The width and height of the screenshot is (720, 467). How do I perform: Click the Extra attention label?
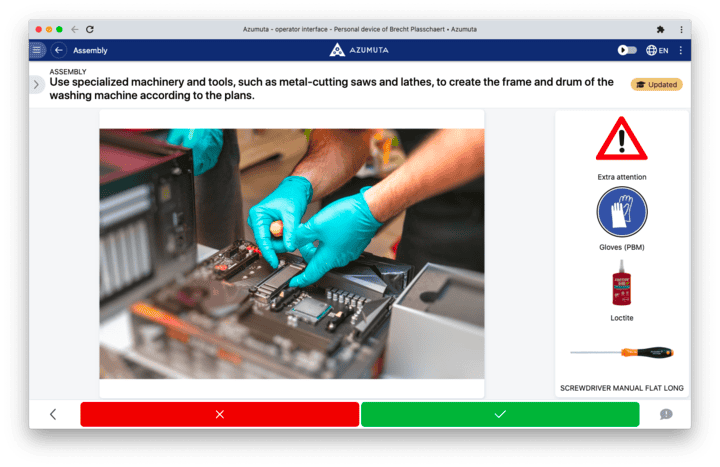(x=622, y=177)
